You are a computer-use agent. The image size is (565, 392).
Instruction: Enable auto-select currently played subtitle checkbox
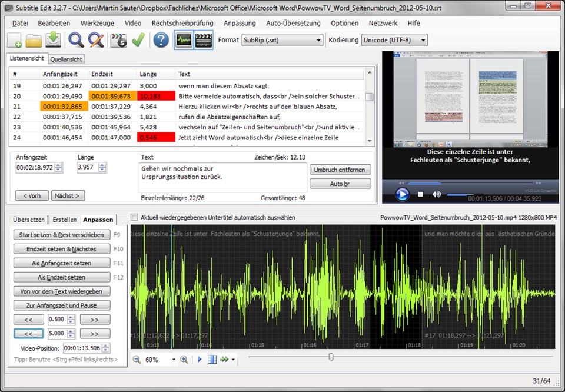coord(134,217)
